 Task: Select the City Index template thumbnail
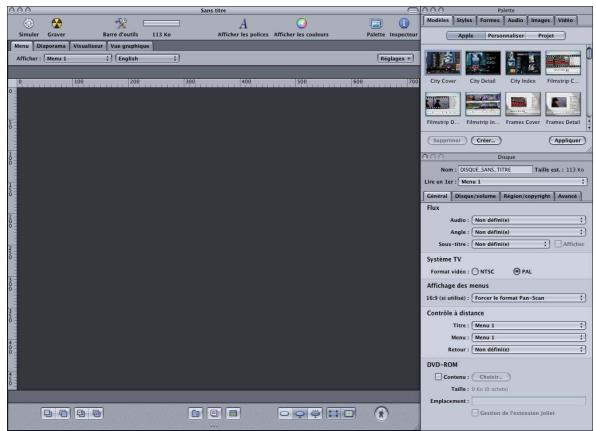(x=523, y=63)
